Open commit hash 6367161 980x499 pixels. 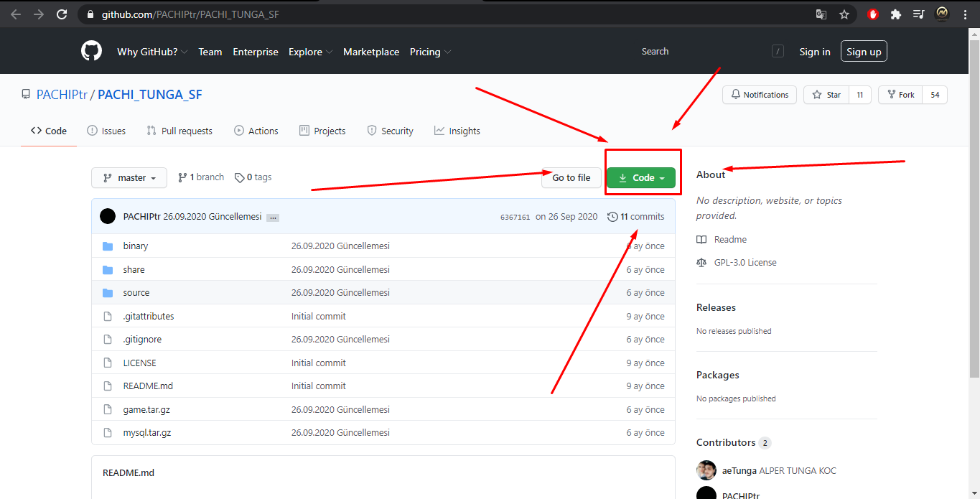click(515, 217)
